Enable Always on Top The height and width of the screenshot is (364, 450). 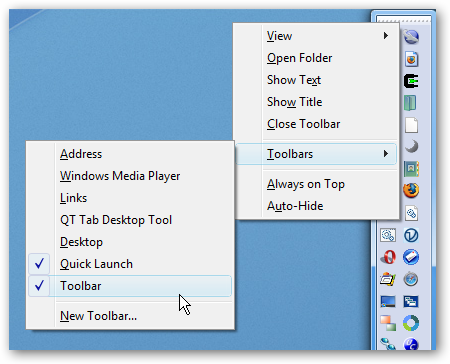[x=316, y=184]
